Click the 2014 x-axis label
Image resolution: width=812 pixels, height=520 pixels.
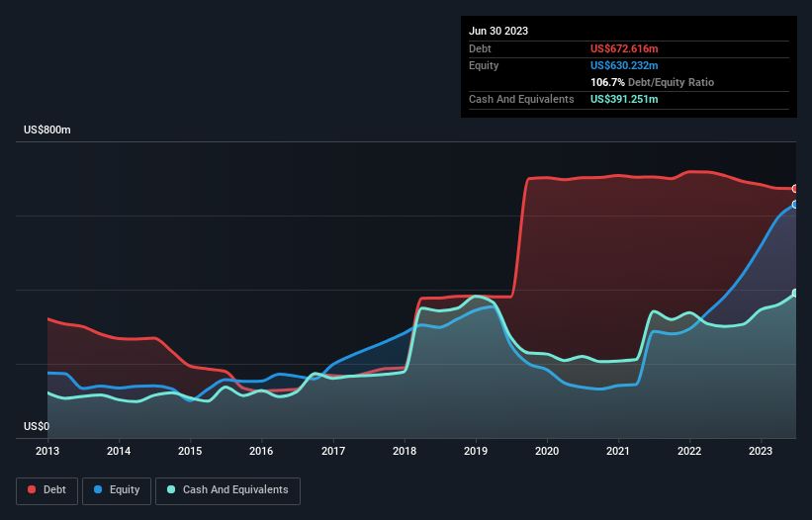119,451
